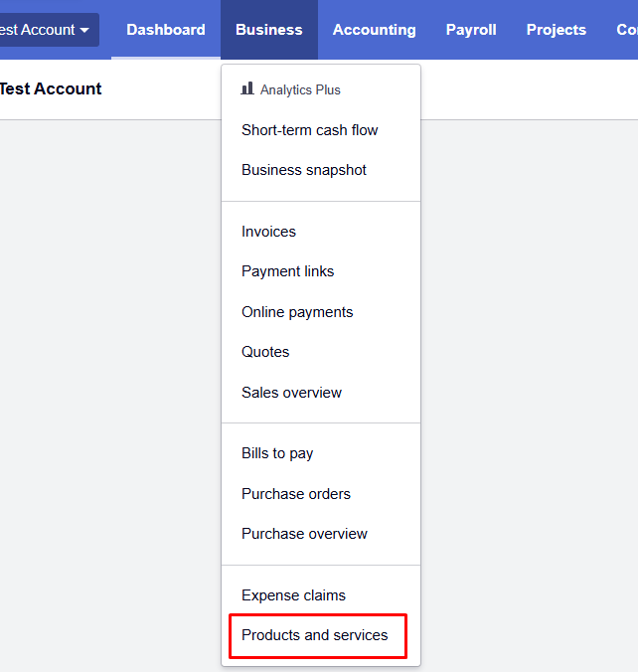Open the Projects menu
The image size is (638, 672).
tap(557, 30)
